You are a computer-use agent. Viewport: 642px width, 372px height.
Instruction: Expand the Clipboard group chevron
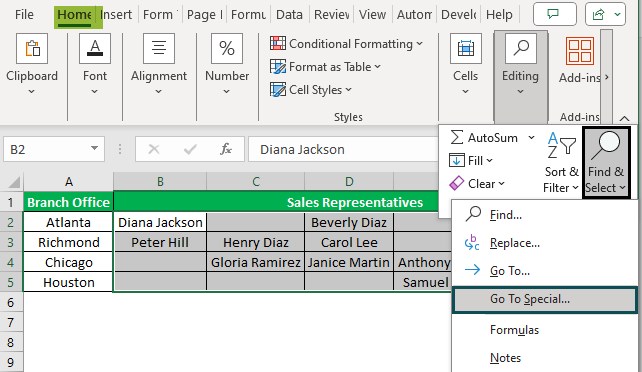[x=32, y=91]
